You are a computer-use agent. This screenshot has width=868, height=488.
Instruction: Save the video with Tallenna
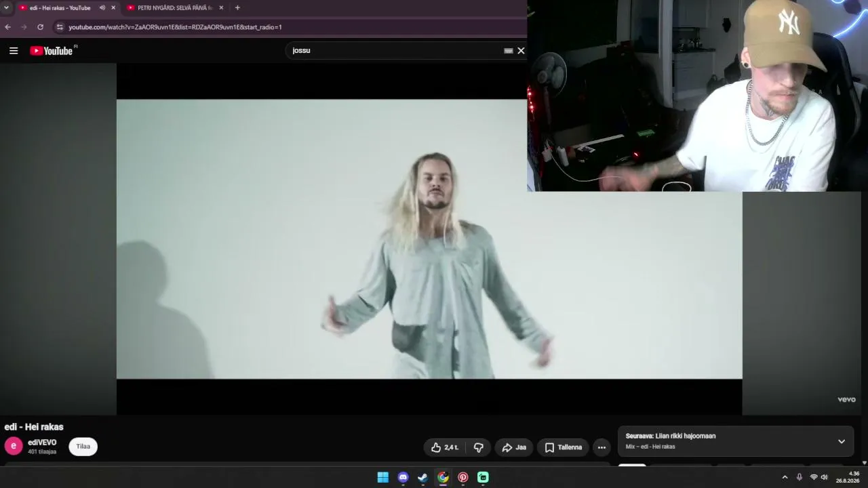[x=564, y=447]
